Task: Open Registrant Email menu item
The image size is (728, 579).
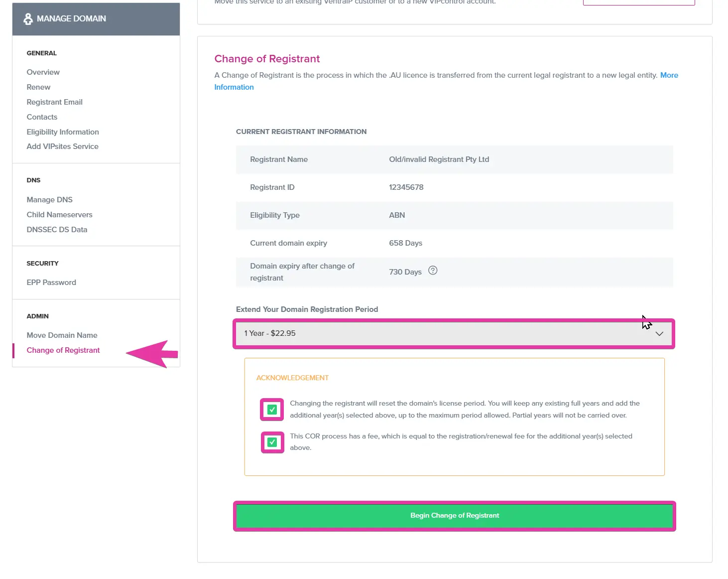Action: pyautogui.click(x=55, y=102)
